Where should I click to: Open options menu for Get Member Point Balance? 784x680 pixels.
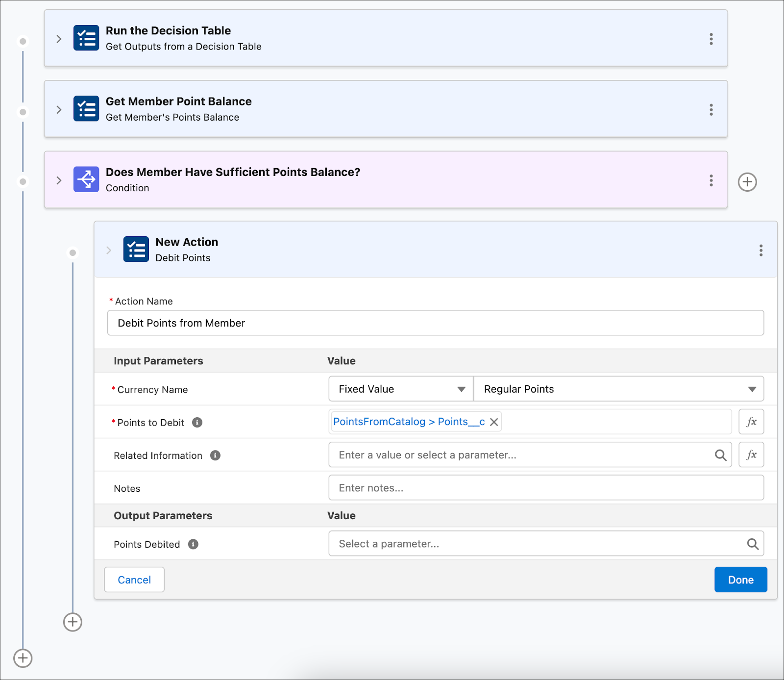click(711, 109)
